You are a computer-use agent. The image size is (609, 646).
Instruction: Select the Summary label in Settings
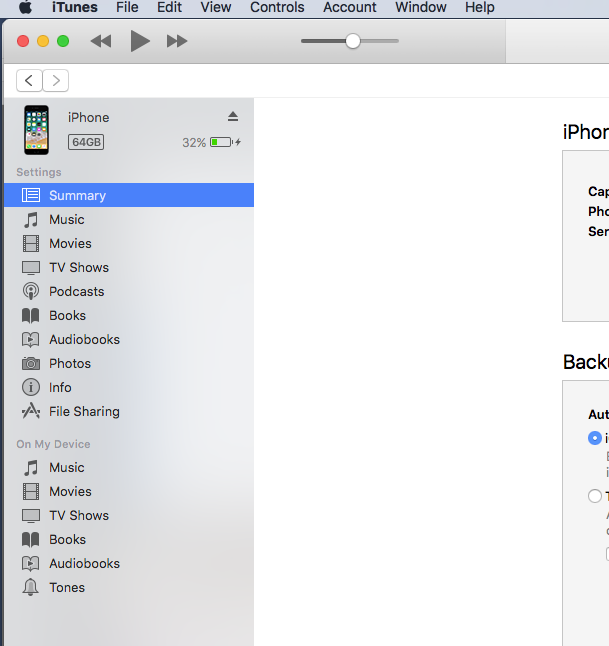pos(77,195)
